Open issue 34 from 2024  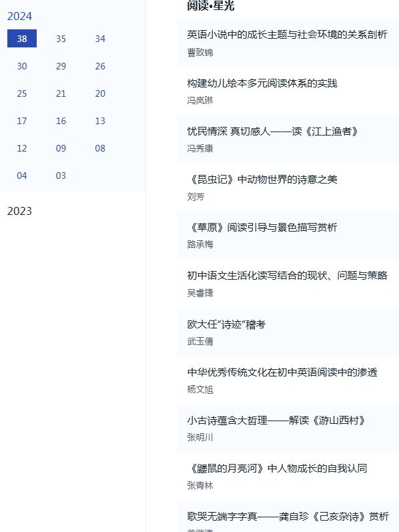click(x=100, y=39)
